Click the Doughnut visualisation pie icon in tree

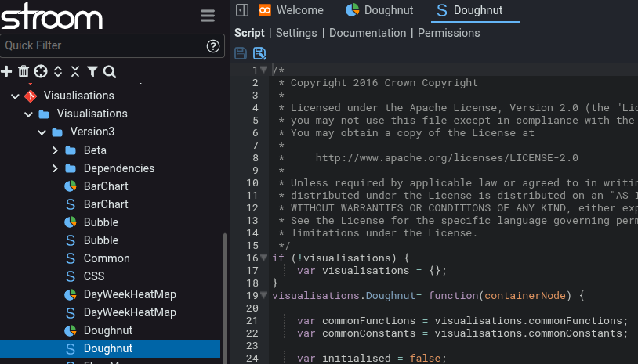[71, 330]
